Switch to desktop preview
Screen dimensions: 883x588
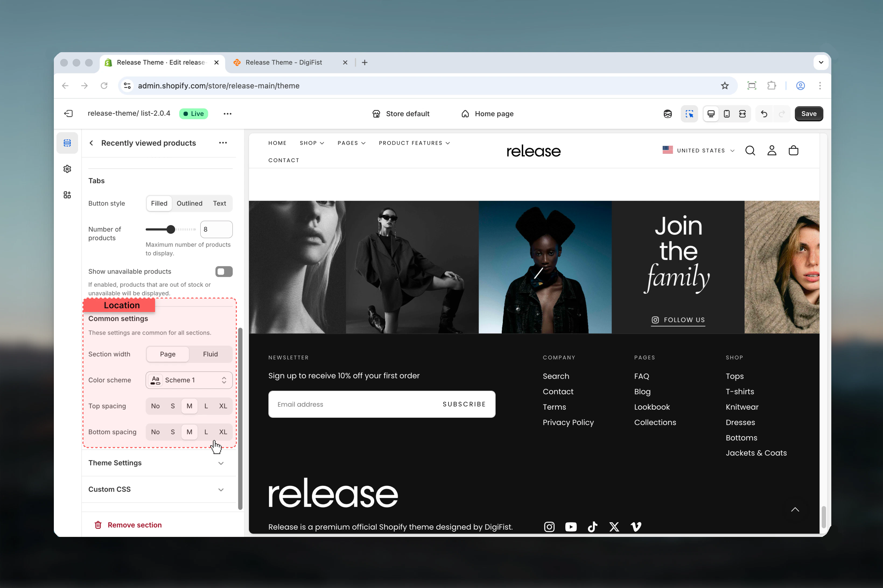click(x=711, y=114)
